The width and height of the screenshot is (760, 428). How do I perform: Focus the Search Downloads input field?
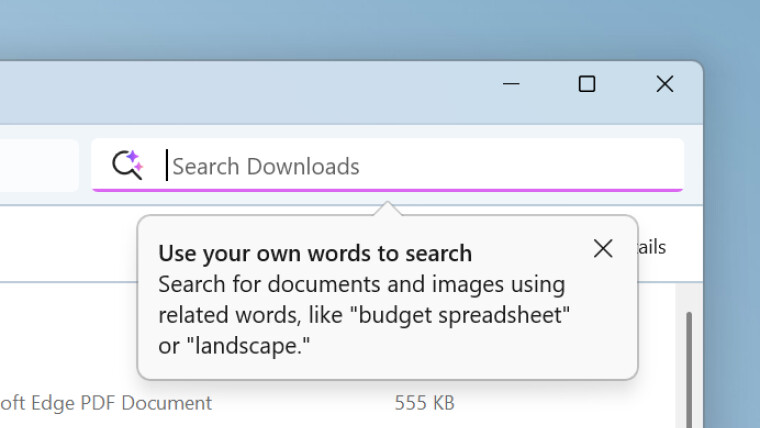point(387,165)
